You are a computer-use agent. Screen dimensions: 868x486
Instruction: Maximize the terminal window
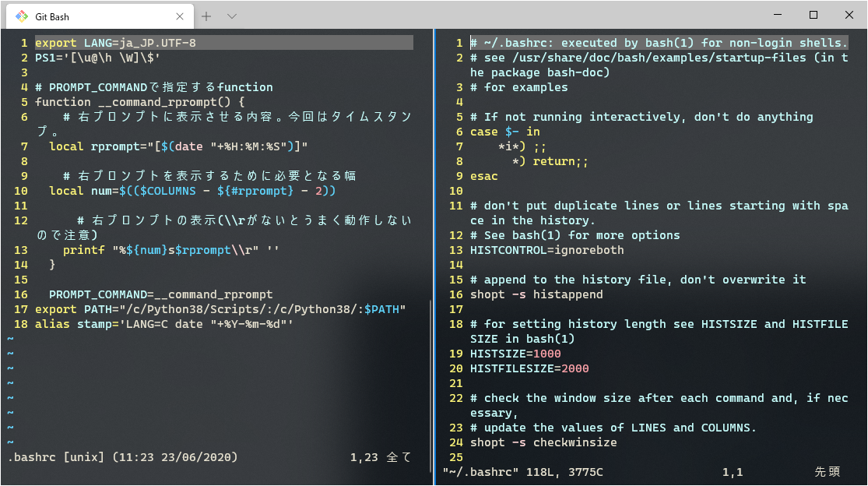(812, 14)
